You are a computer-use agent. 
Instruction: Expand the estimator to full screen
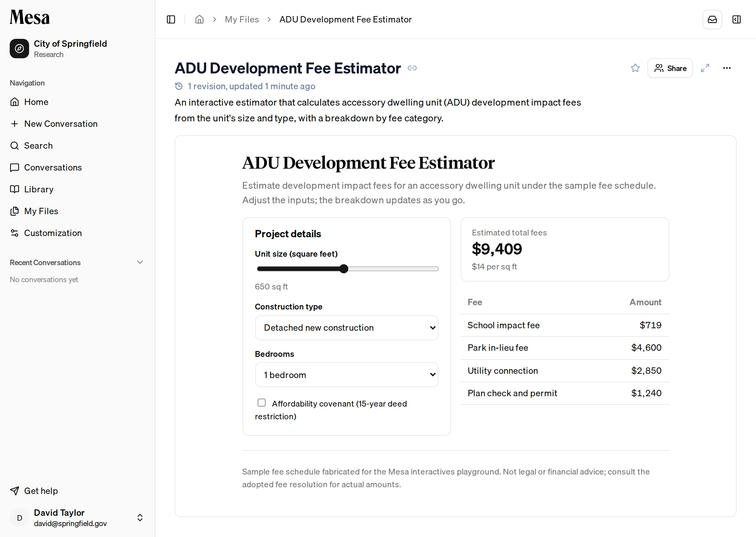(x=705, y=68)
